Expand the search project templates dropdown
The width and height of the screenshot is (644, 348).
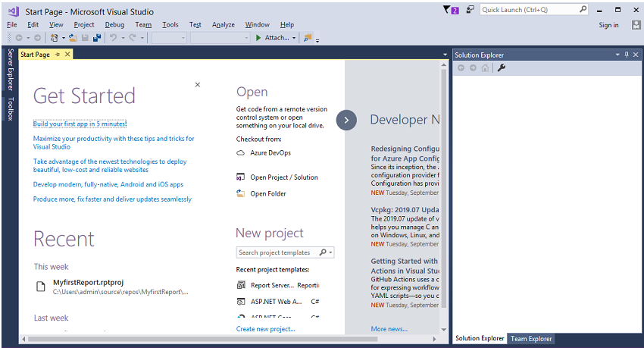pos(331,252)
